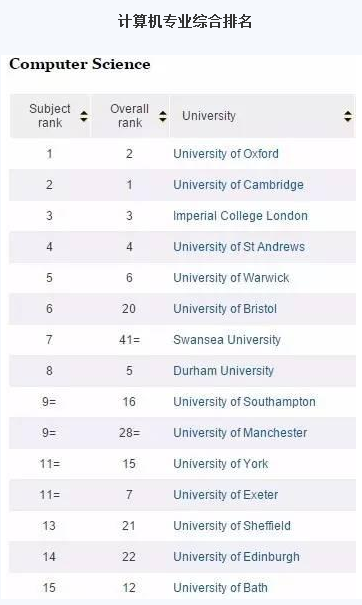This screenshot has height=605, width=362.
Task: Click the Overall rank column header
Action: click(x=130, y=116)
